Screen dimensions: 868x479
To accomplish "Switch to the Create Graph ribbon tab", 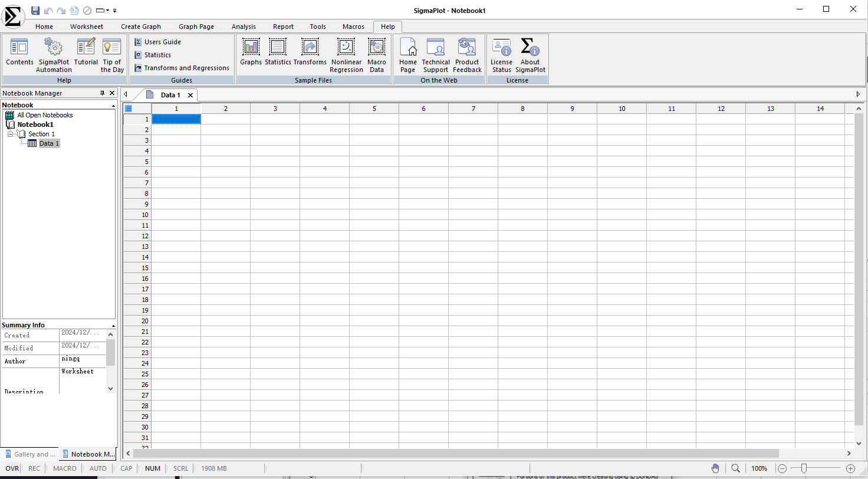I will point(141,27).
